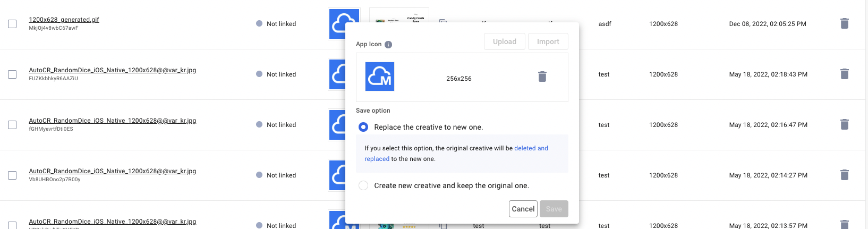
Task: Tick the checkbox in the 02:13:57 PM row
Action: [x=12, y=225]
